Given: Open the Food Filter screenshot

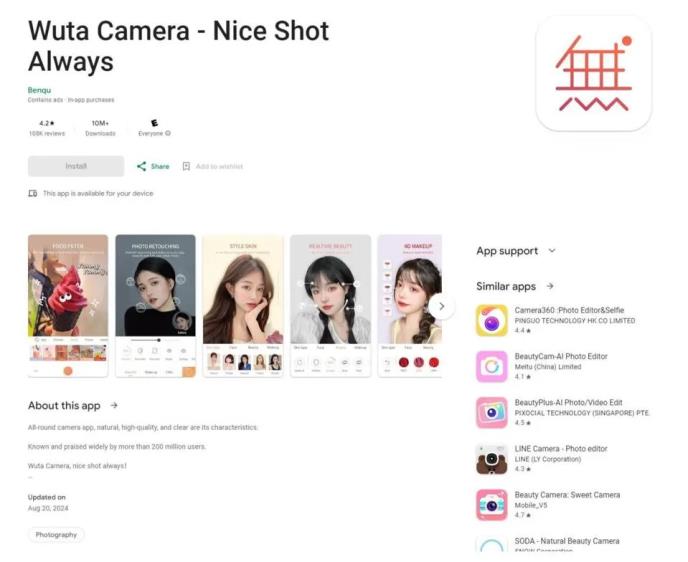Looking at the screenshot, I should 68,306.
